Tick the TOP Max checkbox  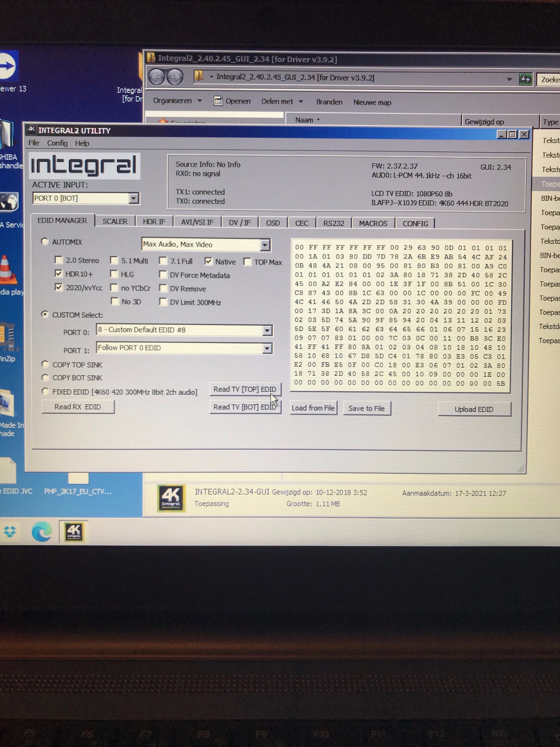click(x=247, y=262)
